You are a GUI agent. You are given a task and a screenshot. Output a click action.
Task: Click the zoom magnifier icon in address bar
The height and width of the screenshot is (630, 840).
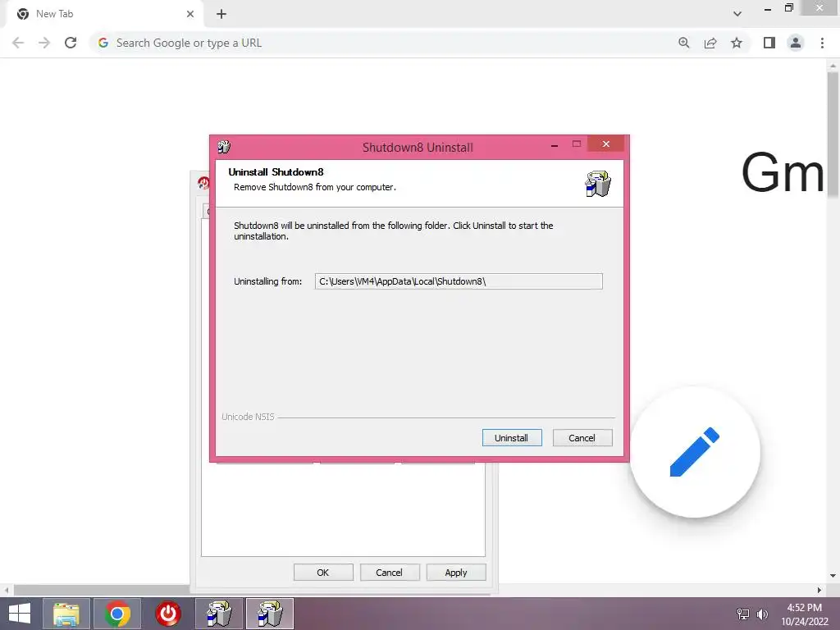[684, 43]
